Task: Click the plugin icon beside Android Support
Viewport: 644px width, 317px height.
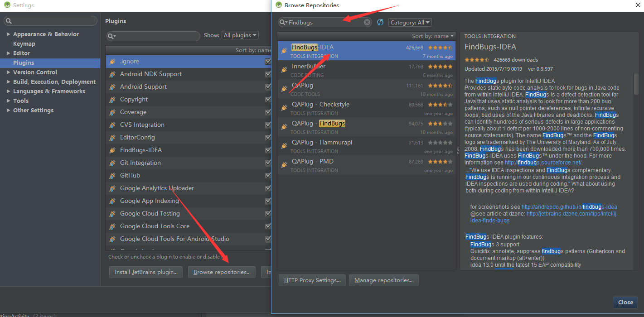Action: click(x=112, y=87)
